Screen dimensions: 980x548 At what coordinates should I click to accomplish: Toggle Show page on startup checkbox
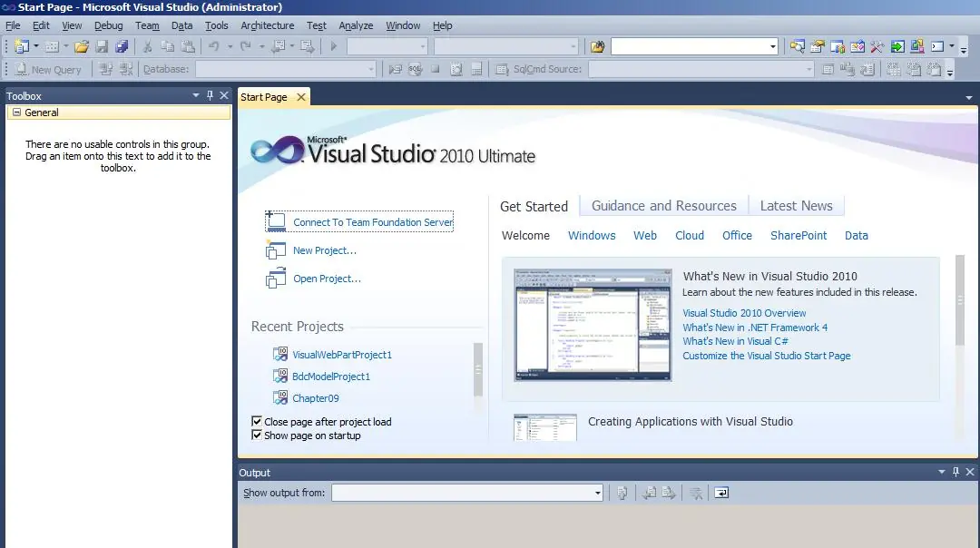(x=256, y=435)
